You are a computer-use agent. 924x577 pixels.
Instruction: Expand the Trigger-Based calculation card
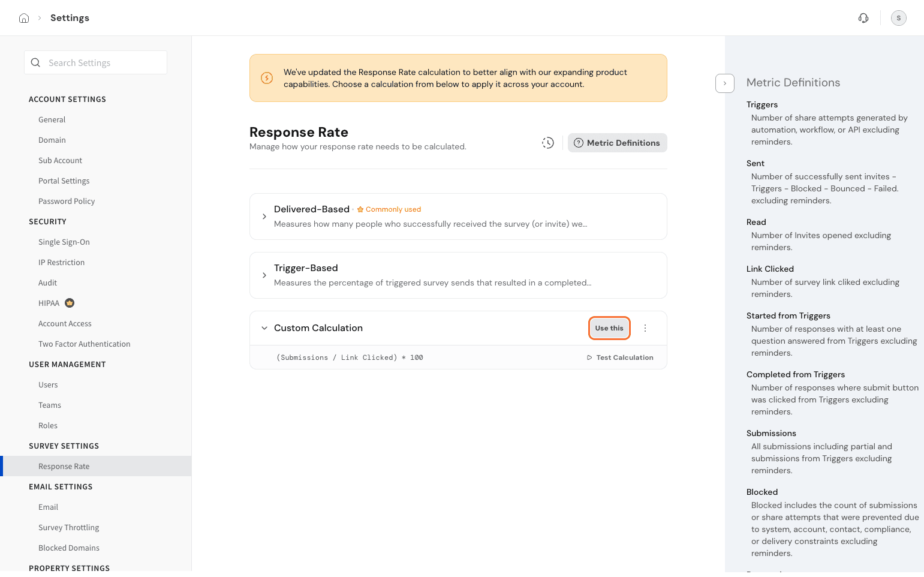(264, 275)
